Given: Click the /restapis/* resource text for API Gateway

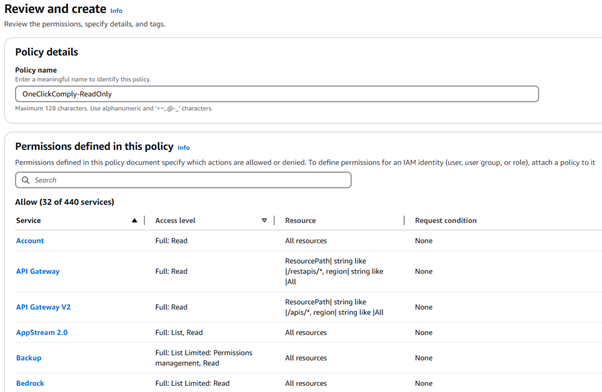Looking at the screenshot, I should 334,271.
